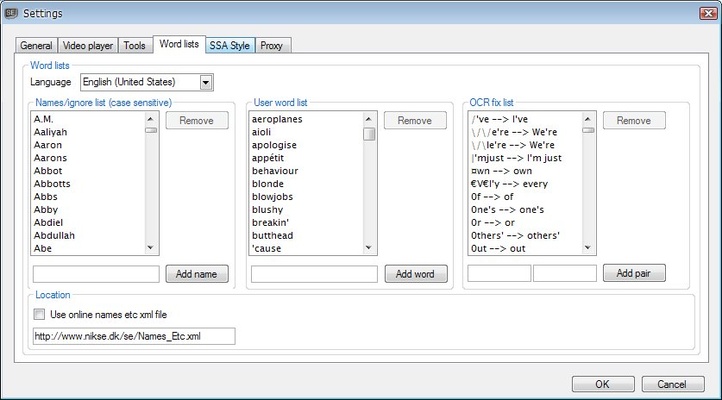
Task: Enable Use online names etc xml file
Action: click(x=40, y=314)
